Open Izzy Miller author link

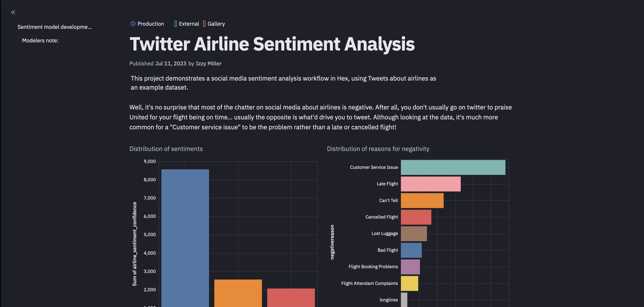209,64
